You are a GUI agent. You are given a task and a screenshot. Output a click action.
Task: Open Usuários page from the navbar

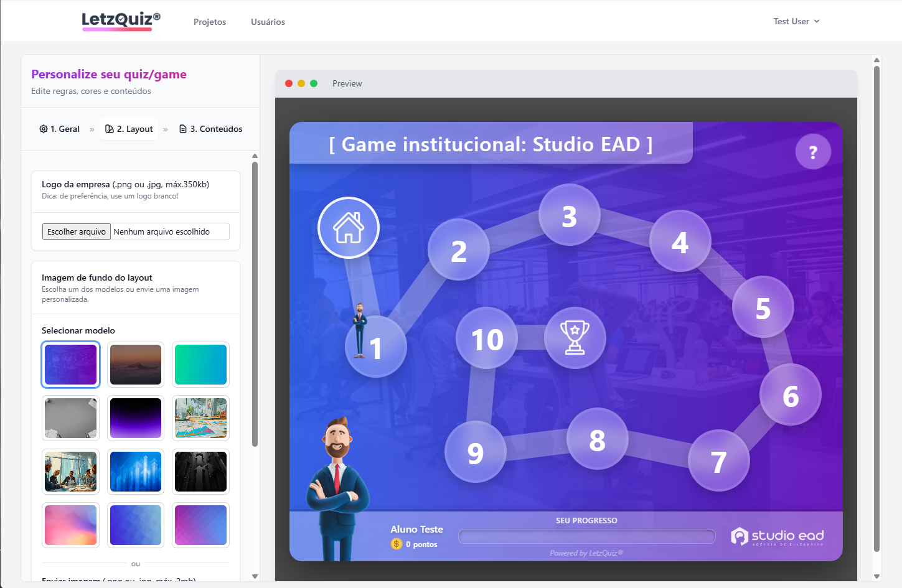click(x=268, y=22)
